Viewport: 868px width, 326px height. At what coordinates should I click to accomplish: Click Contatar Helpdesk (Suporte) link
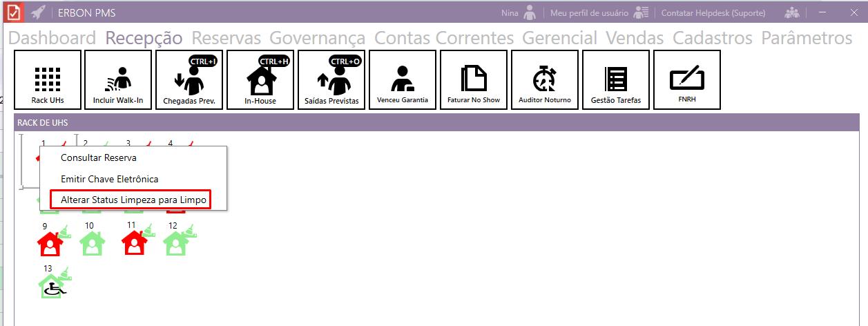718,12
